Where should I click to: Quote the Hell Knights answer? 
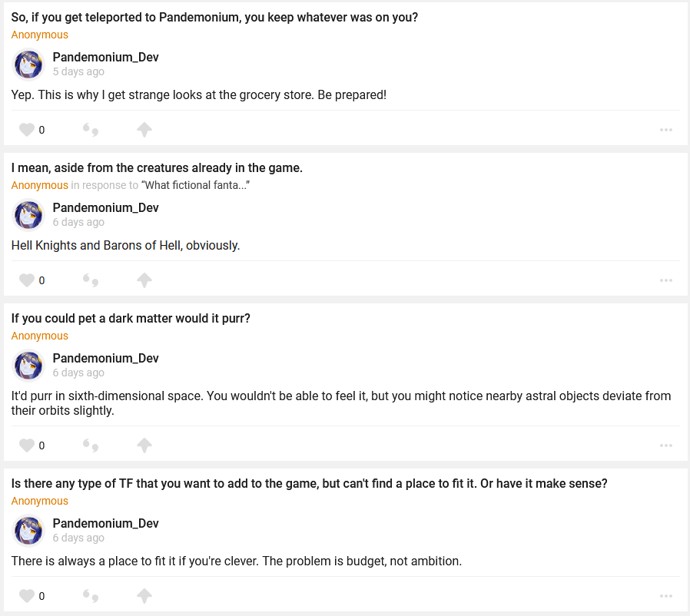(91, 280)
